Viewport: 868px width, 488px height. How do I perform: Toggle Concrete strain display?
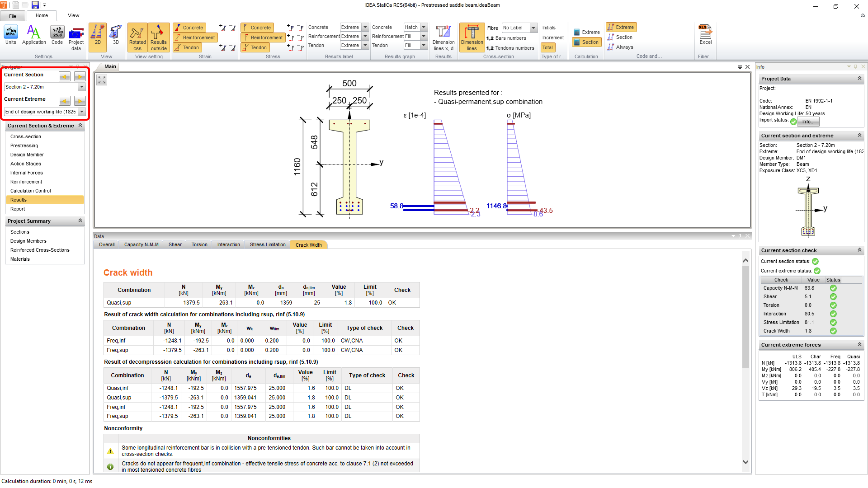coord(189,28)
